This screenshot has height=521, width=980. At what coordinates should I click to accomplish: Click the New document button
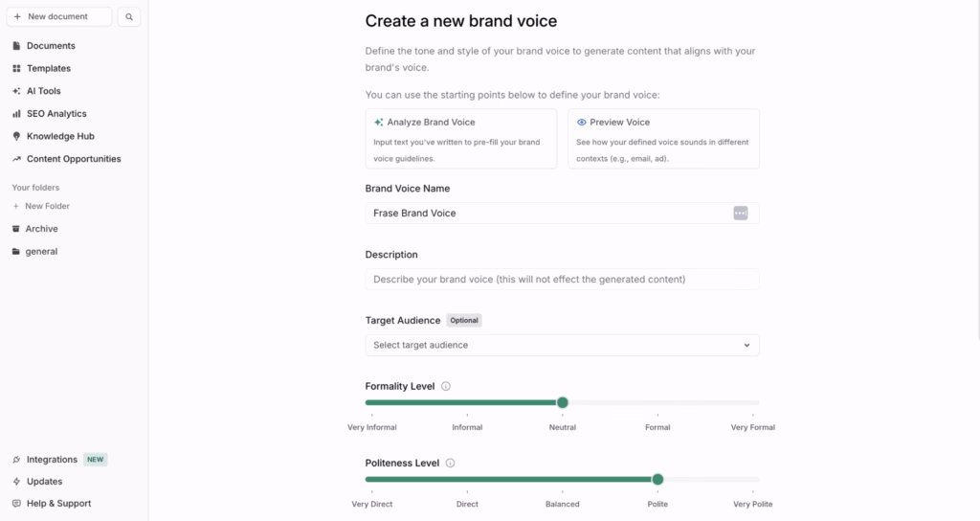pyautogui.click(x=58, y=17)
